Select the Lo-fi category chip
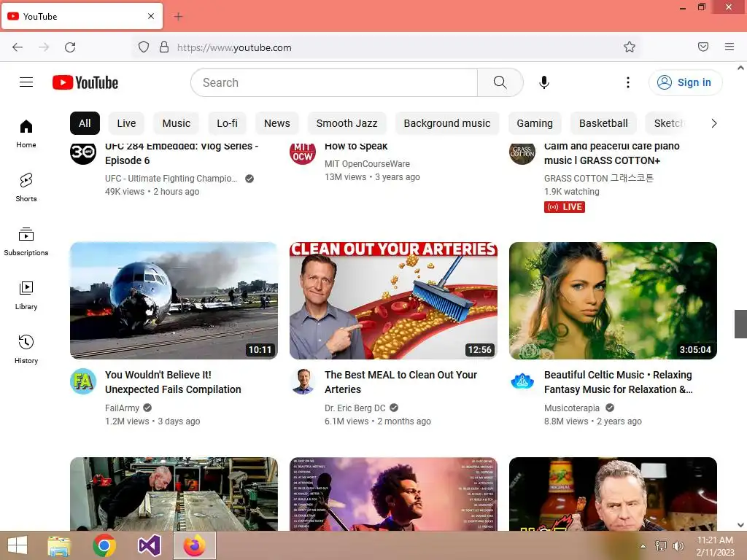The width and height of the screenshot is (747, 560). point(228,123)
